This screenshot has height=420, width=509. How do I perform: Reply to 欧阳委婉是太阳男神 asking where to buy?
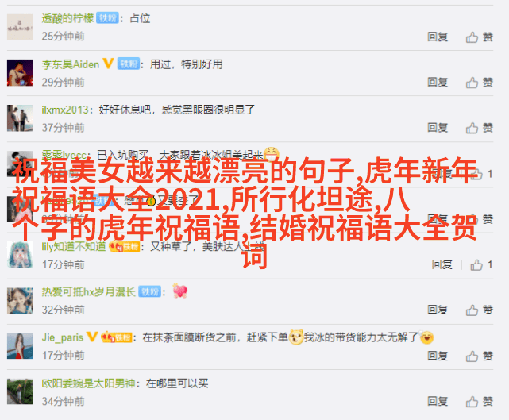tap(438, 401)
